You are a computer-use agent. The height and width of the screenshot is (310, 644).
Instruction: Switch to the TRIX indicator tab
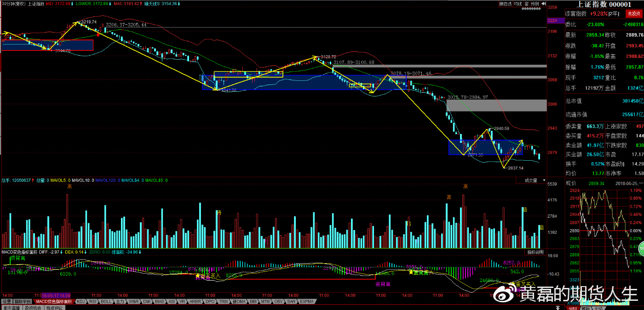pyautogui.click(x=224, y=301)
